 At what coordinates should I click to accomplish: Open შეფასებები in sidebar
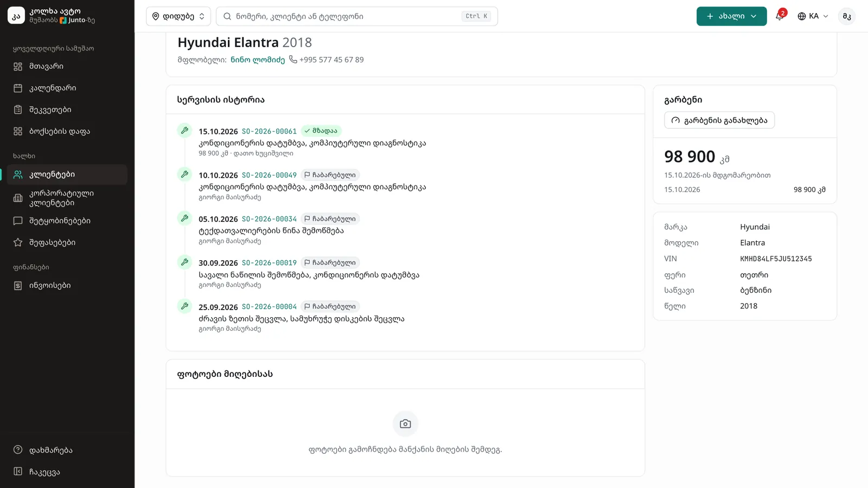pos(67,242)
